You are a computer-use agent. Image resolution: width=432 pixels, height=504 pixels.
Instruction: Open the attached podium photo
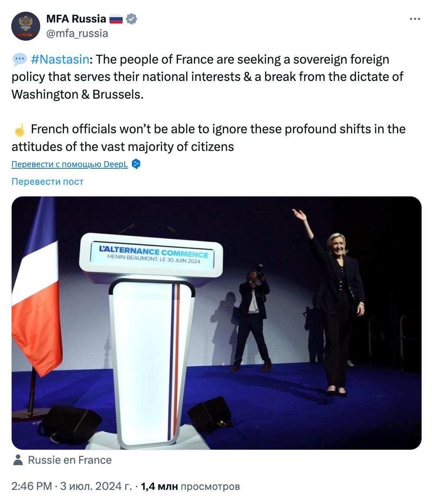point(216,323)
